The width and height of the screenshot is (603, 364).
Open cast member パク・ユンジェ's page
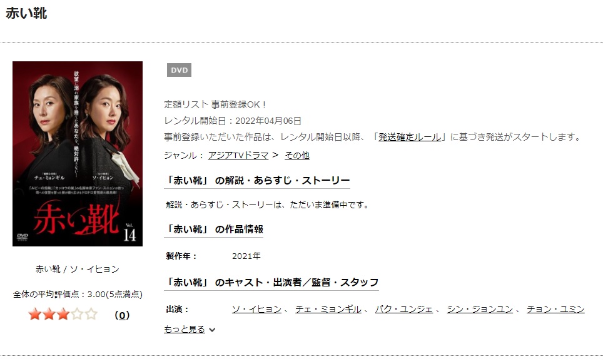[x=404, y=310]
